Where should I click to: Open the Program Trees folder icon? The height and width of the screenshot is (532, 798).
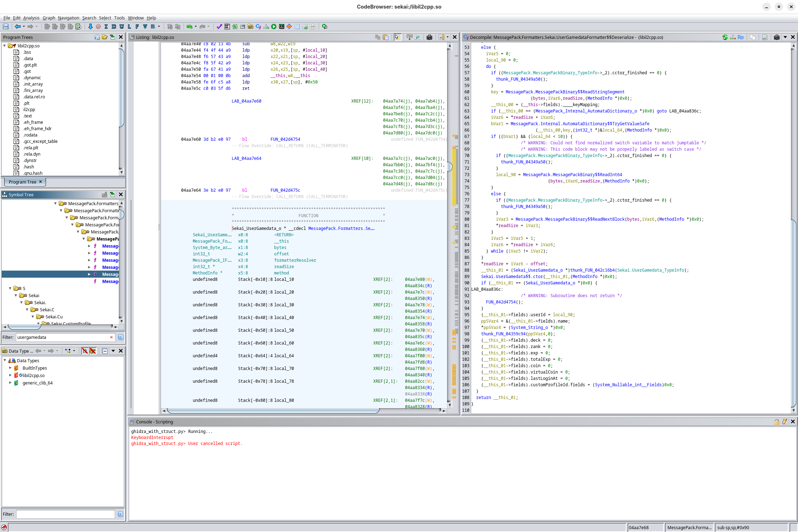click(x=105, y=37)
